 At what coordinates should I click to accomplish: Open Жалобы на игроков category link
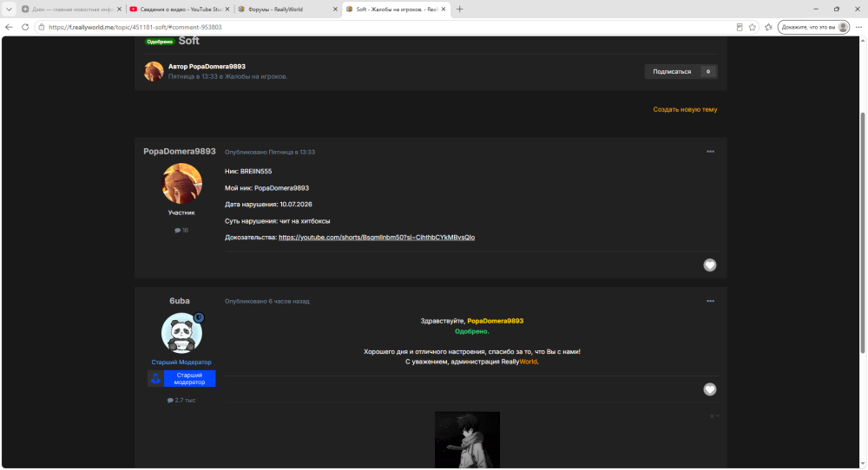pyautogui.click(x=256, y=76)
